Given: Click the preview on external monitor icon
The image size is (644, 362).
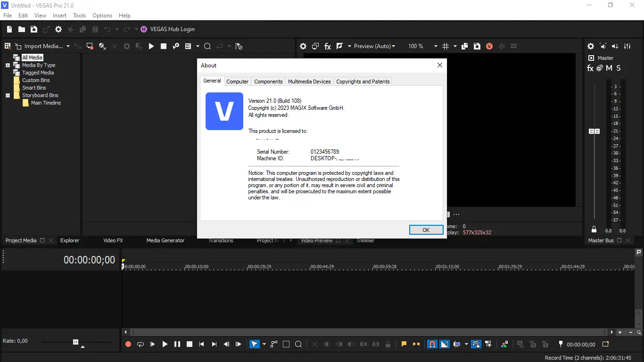Looking at the screenshot, I should click(x=315, y=46).
